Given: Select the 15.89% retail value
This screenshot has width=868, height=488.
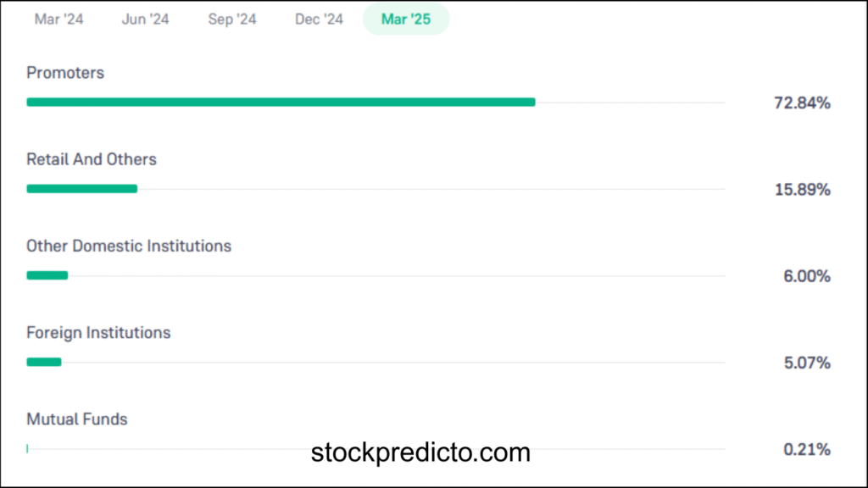Looking at the screenshot, I should pos(802,190).
